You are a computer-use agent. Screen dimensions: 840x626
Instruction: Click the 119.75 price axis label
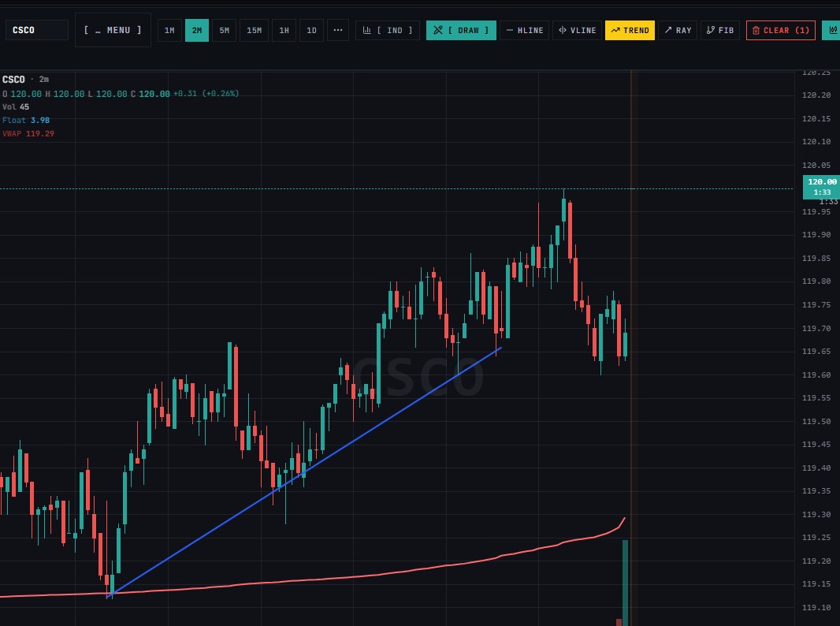click(816, 304)
